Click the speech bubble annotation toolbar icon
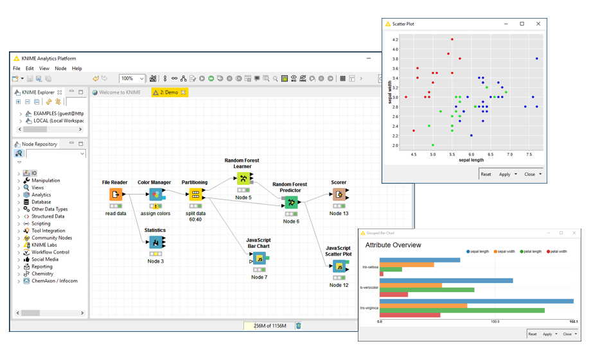This screenshot has height=364, width=591. (x=257, y=78)
